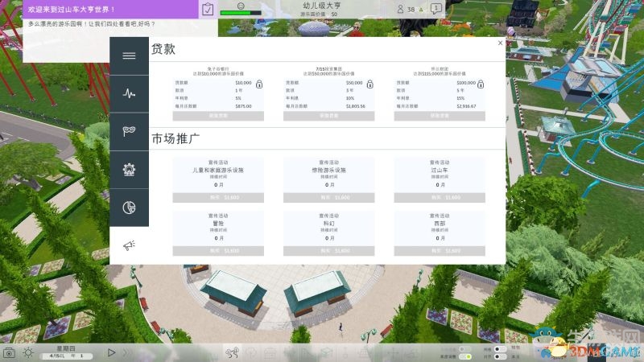Click the lock icon on $100,000 loan
The height and width of the screenshot is (362, 644).
[481, 84]
